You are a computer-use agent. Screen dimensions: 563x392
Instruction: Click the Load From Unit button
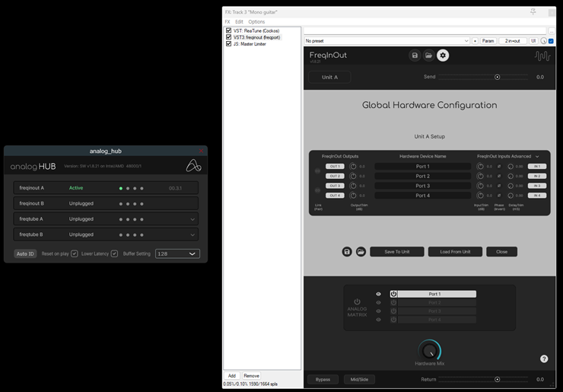point(455,251)
